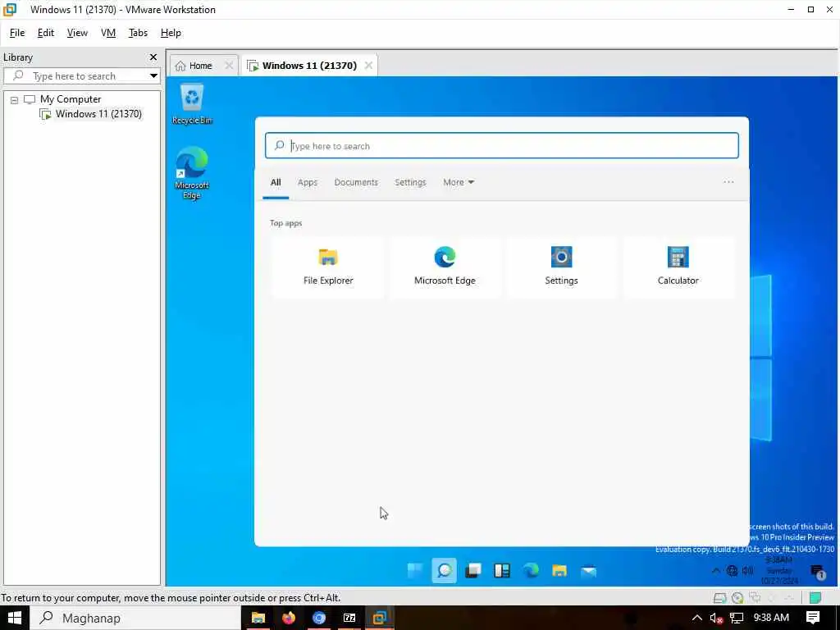Viewport: 840px width, 630px height.
Task: Close the Home tab
Action: pyautogui.click(x=229, y=66)
